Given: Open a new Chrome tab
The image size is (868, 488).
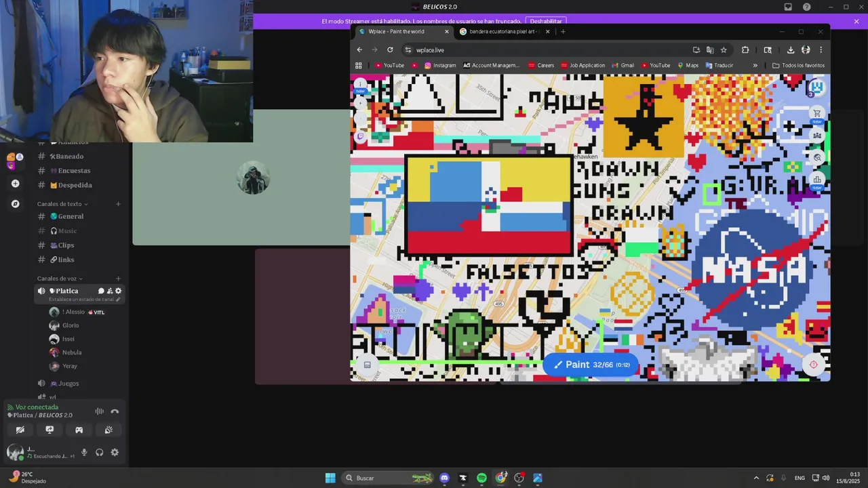Looking at the screenshot, I should click(563, 31).
